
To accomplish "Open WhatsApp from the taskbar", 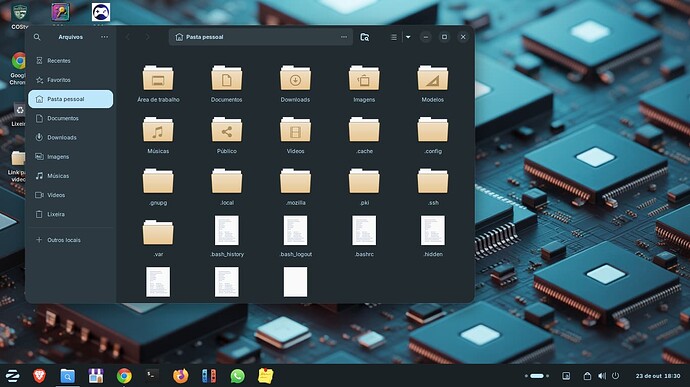I will [x=237, y=376].
